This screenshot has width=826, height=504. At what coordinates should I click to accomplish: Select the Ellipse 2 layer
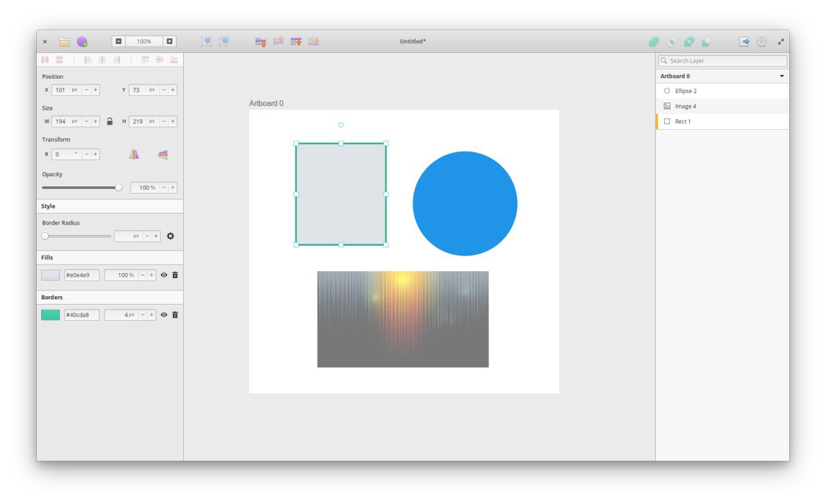[722, 91]
